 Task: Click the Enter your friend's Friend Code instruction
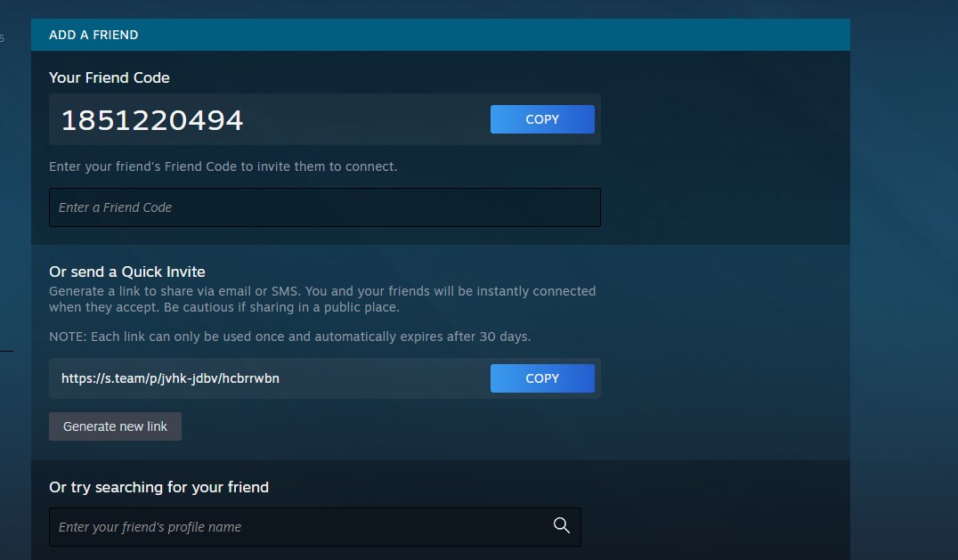pos(223,166)
